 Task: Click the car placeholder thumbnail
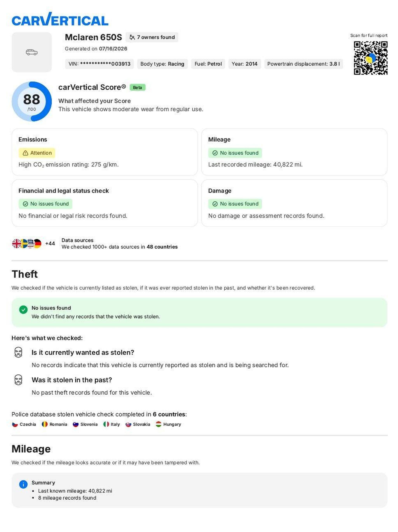click(x=31, y=52)
